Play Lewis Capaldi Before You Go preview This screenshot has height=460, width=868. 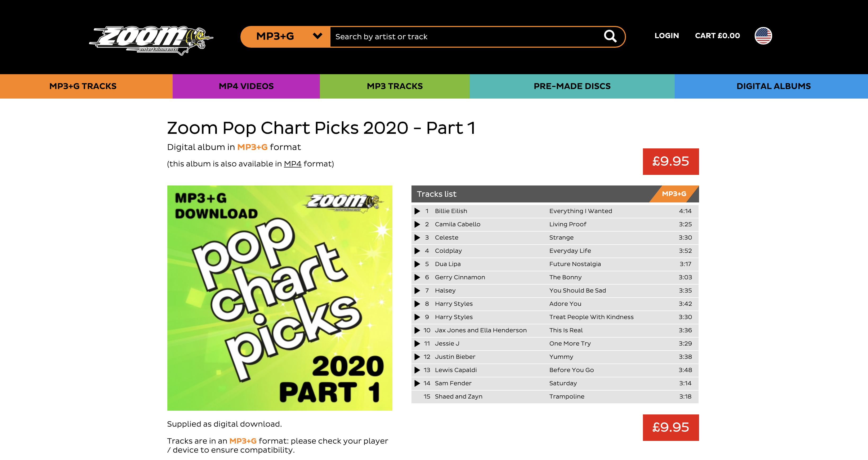(417, 370)
